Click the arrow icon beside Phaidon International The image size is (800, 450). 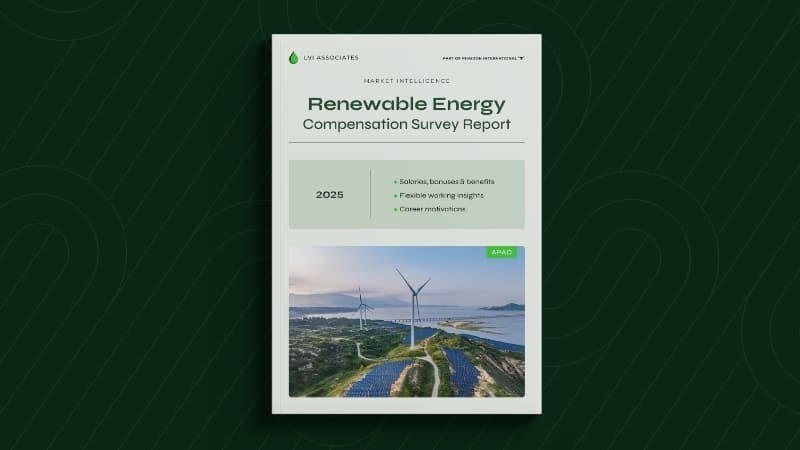tap(521, 58)
